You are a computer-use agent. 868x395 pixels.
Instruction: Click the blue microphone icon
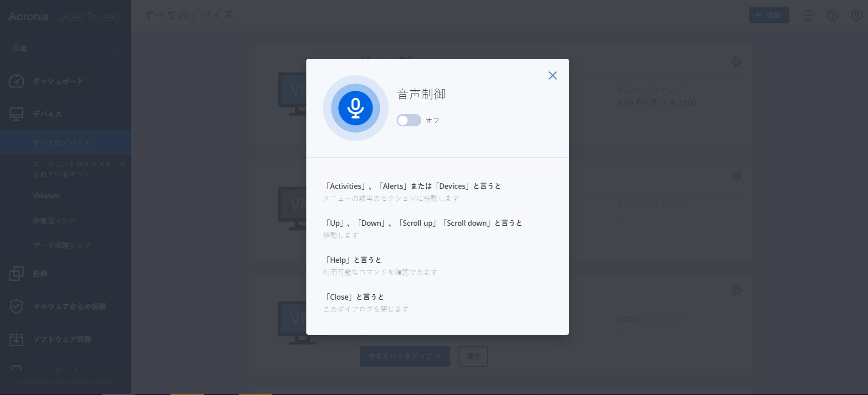[355, 108]
